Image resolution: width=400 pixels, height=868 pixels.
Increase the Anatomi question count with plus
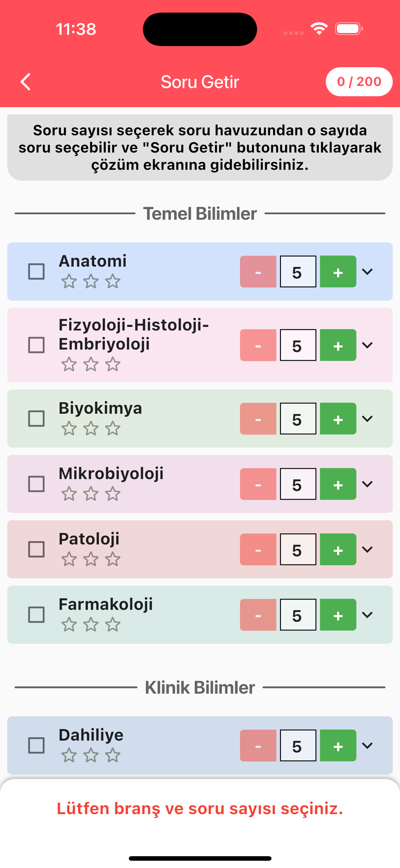(x=338, y=271)
